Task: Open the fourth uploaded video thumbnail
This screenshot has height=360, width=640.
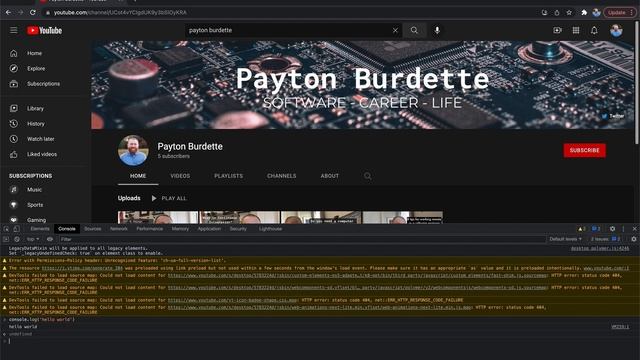Action: [x=403, y=217]
